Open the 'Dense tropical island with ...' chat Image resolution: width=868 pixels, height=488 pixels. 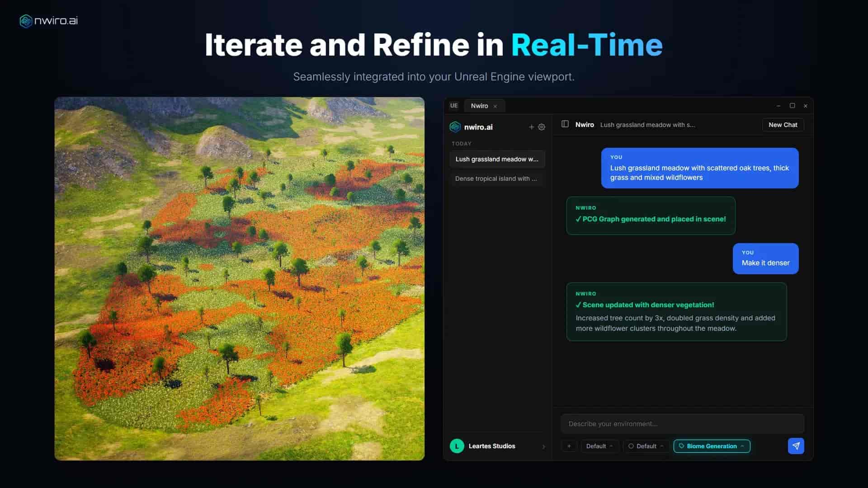[x=497, y=178]
